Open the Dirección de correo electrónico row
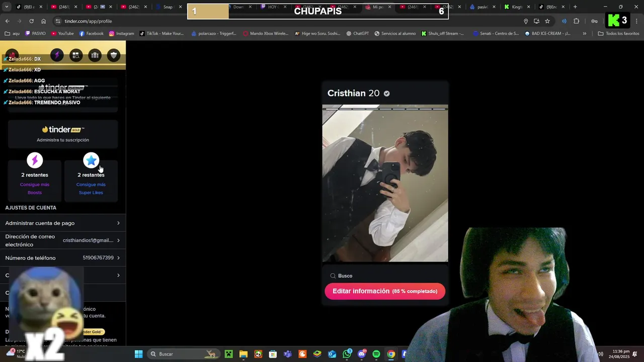644x362 pixels. pyautogui.click(x=63, y=240)
